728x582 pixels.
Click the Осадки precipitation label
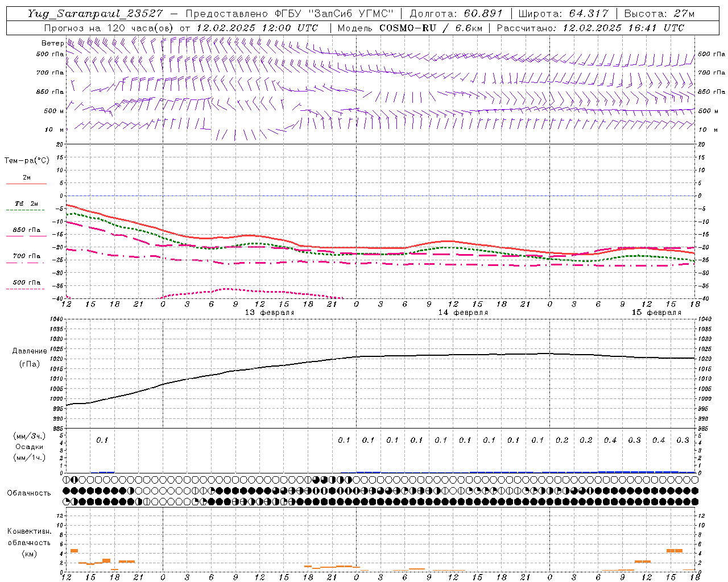30,447
